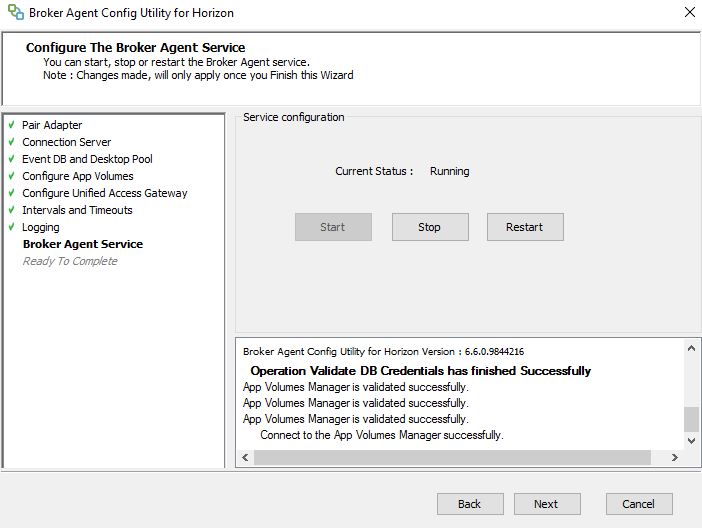Go to Intervals and Timeouts step

(x=77, y=210)
